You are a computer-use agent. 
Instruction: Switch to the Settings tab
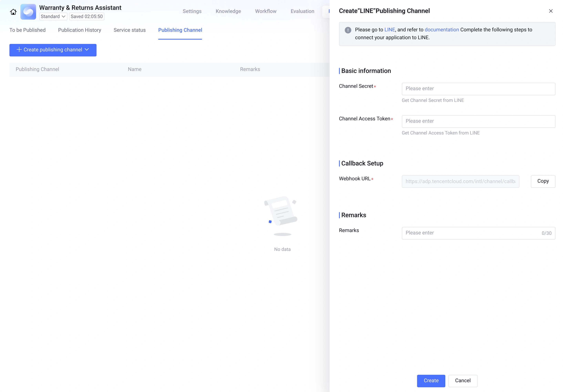192,11
